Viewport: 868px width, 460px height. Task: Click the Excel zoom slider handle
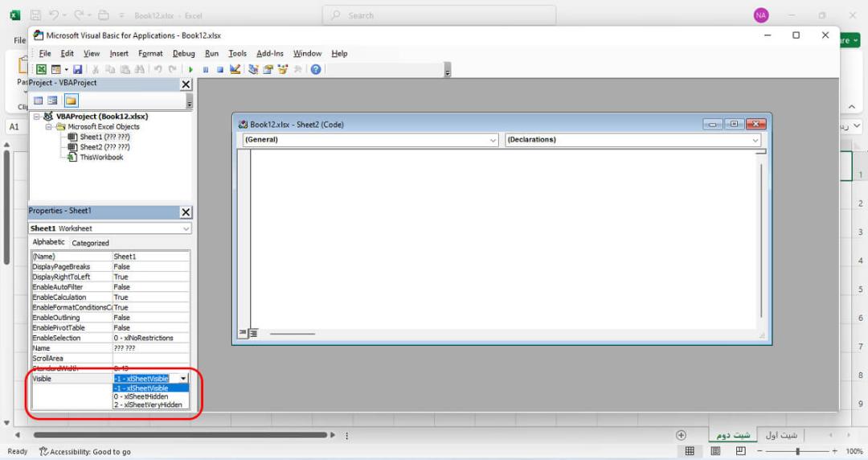pyautogui.click(x=798, y=451)
